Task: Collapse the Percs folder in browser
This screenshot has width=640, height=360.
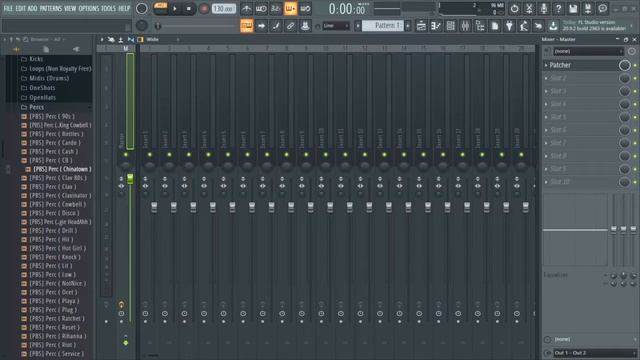Action: tap(36, 107)
